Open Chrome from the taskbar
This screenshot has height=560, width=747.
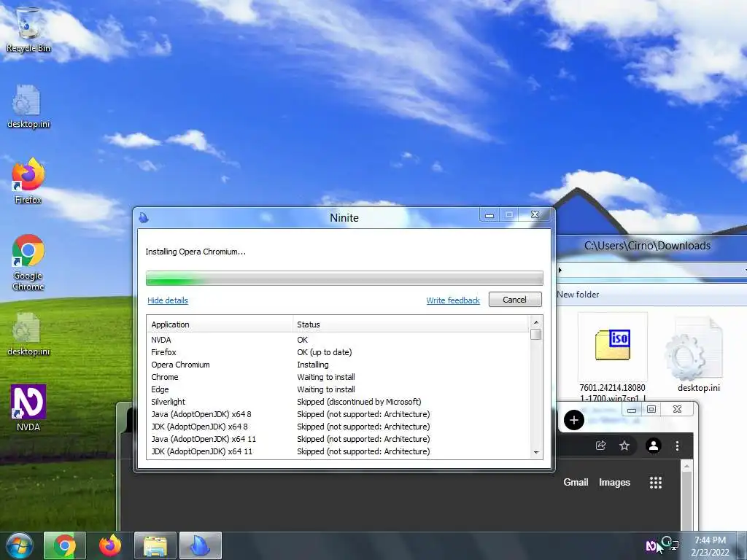coord(65,545)
